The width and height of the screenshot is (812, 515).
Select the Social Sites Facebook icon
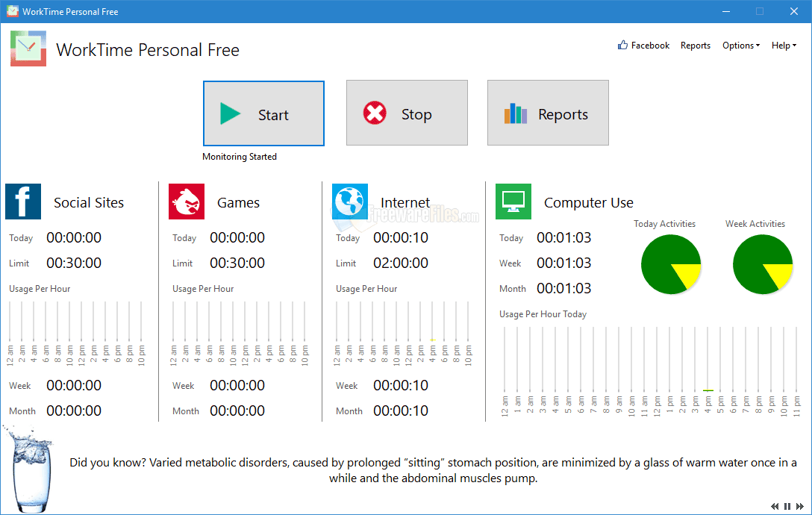click(x=23, y=202)
